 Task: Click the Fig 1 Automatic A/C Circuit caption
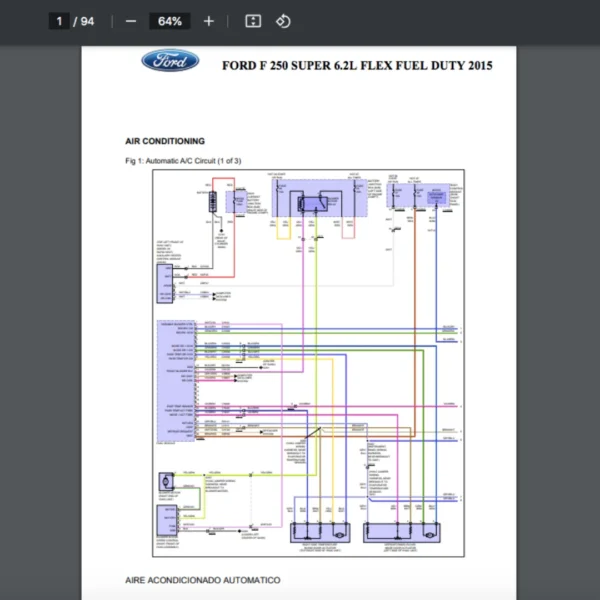pos(183,160)
